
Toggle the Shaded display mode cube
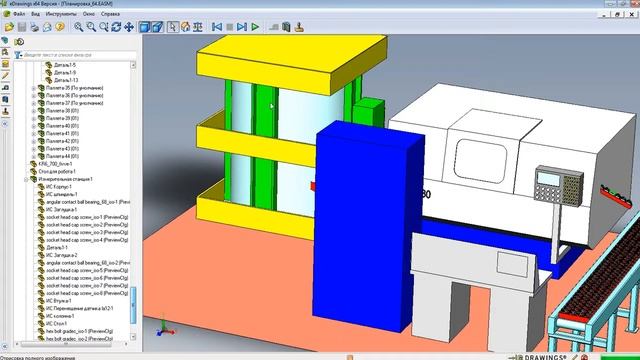145,27
